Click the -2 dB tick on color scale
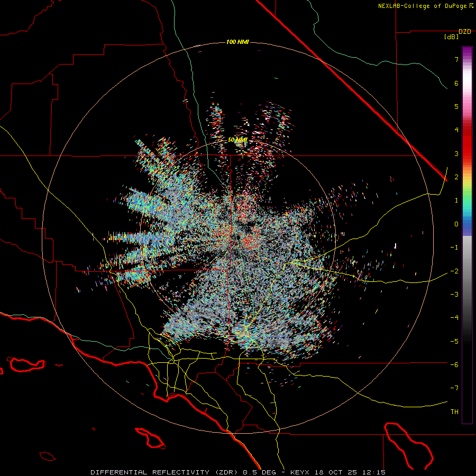The width and height of the screenshot is (476, 476). click(454, 271)
